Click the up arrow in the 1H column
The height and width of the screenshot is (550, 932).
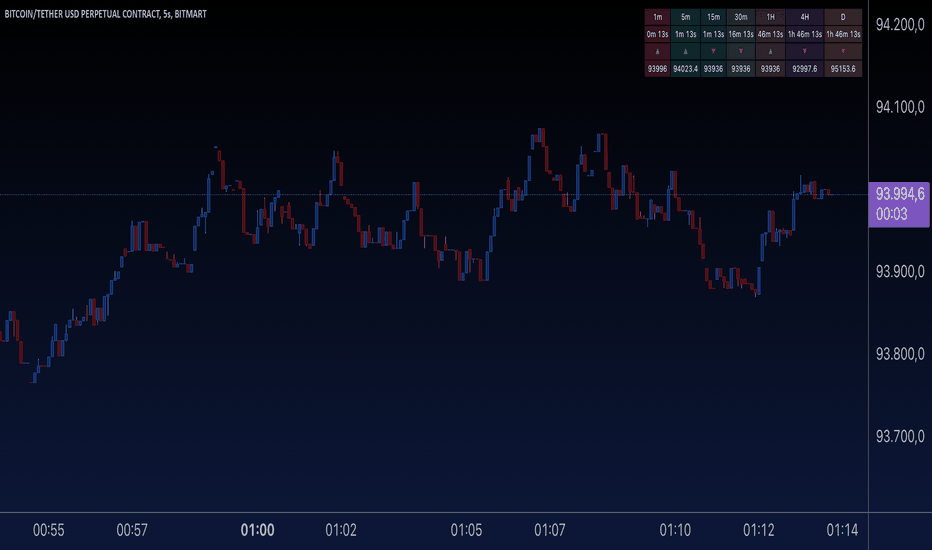coord(770,52)
